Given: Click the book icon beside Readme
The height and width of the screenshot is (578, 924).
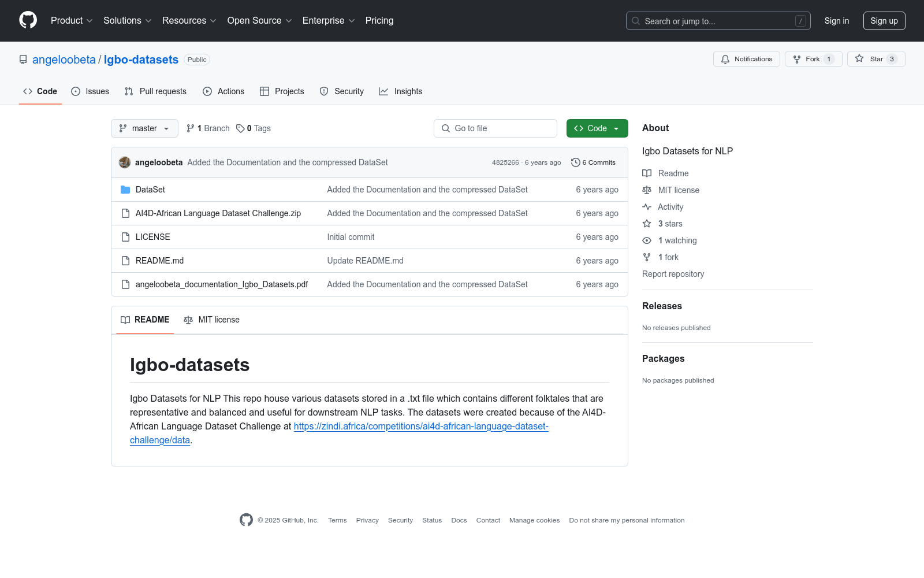Looking at the screenshot, I should click(x=647, y=173).
